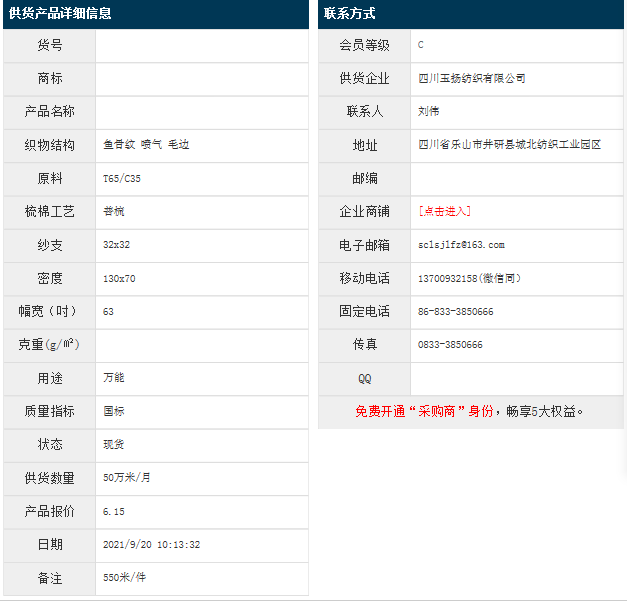The image size is (627, 601).
Task: Click the supply quantity value 50万米/月
Action: [127, 478]
